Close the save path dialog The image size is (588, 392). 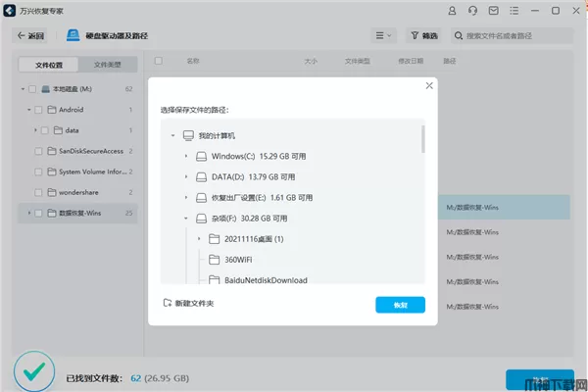(429, 85)
